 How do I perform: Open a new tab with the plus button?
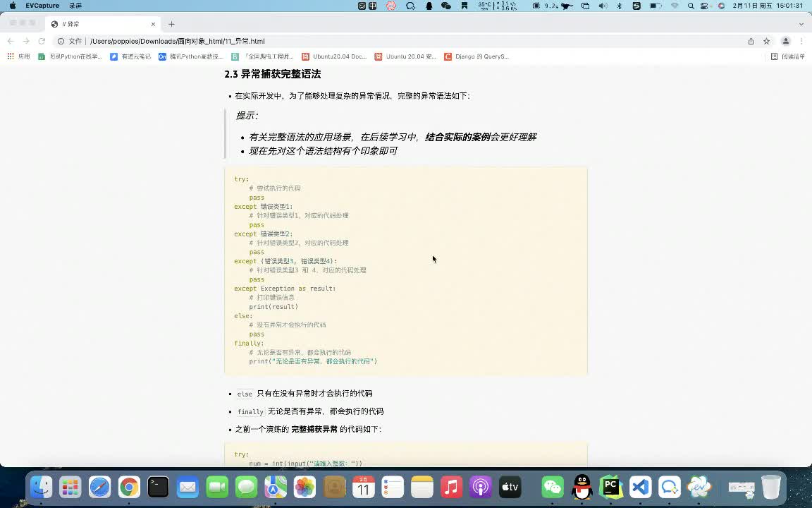171,24
